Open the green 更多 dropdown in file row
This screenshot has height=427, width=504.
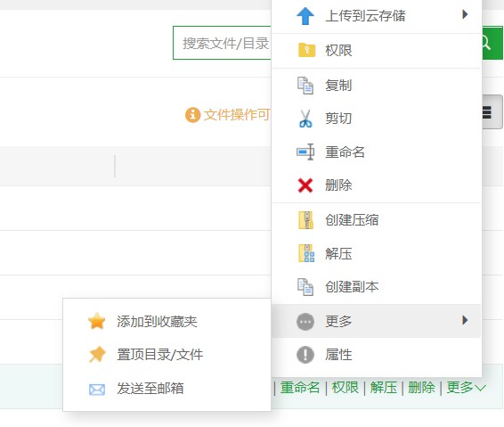pyautogui.click(x=466, y=388)
